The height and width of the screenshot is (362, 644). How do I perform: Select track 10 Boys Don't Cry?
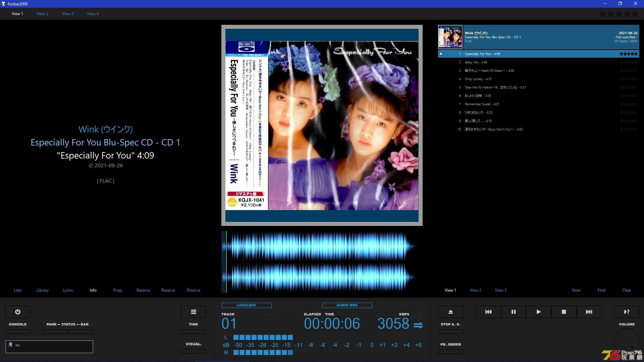click(x=539, y=129)
